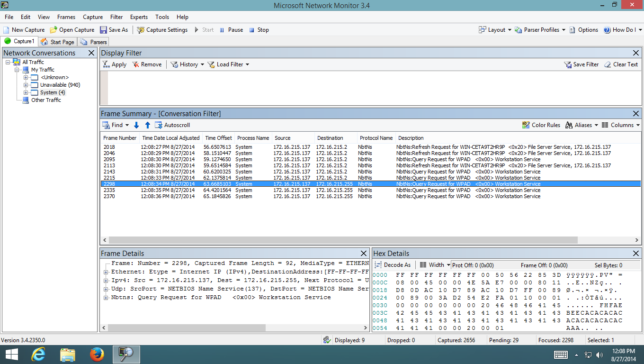The height and width of the screenshot is (364, 644).
Task: Expand the Ethernet row in Frame Details
Action: coord(106,272)
